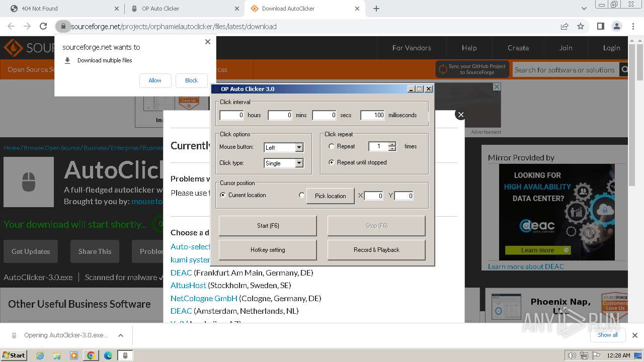
Task: Open Microsoft Edge from the taskbar
Action: [x=108, y=355]
